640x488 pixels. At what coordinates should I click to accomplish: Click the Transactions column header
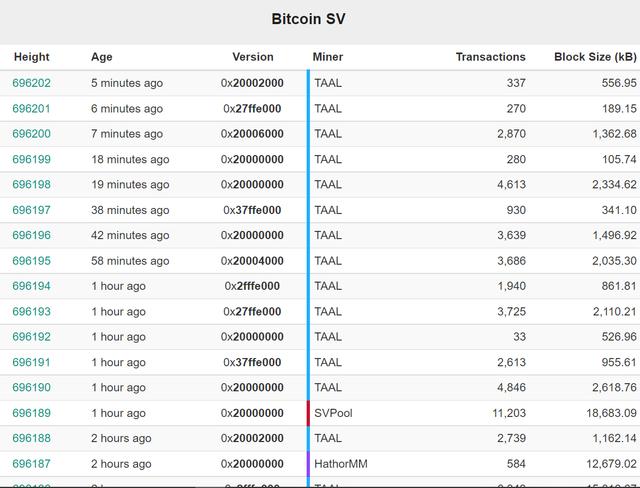(x=491, y=57)
